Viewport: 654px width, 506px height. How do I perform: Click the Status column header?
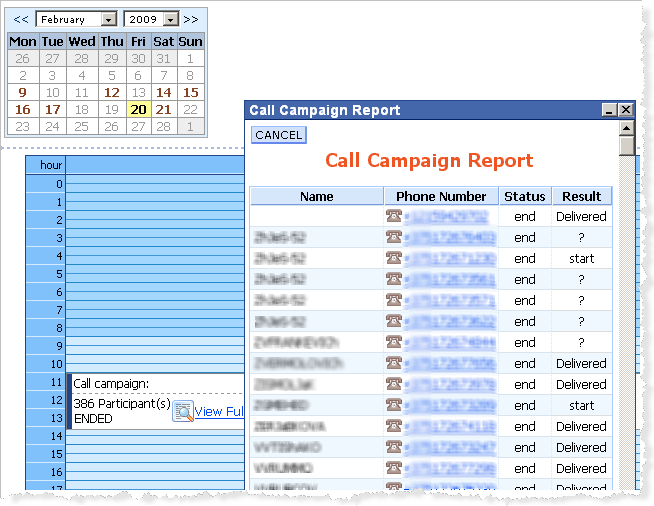coord(524,196)
